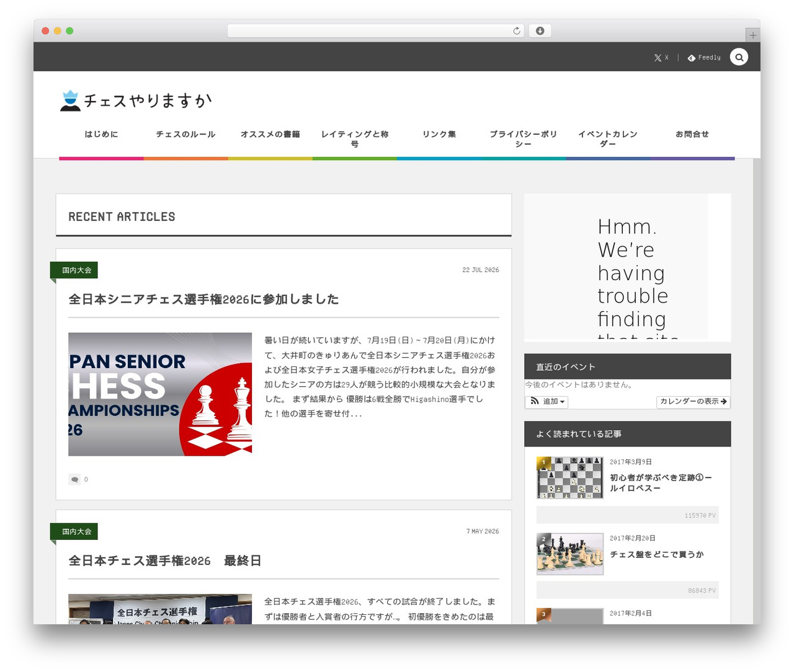Click 今後のイベントはありません text
The width and height of the screenshot is (794, 672).
tap(580, 385)
